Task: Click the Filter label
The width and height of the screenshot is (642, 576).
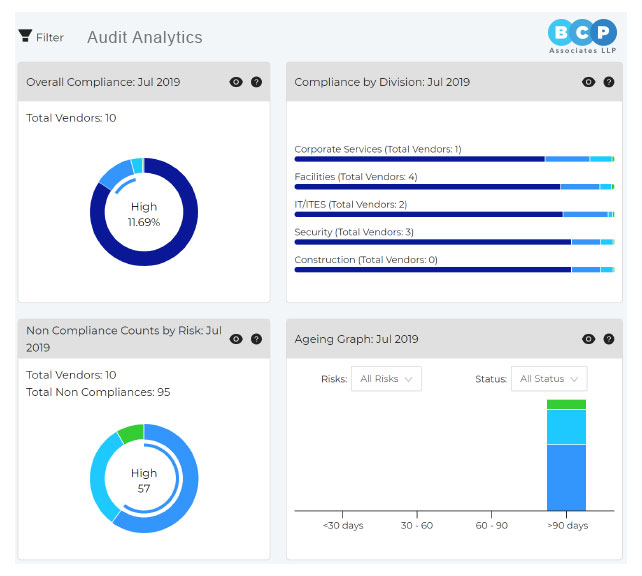Action: 50,38
